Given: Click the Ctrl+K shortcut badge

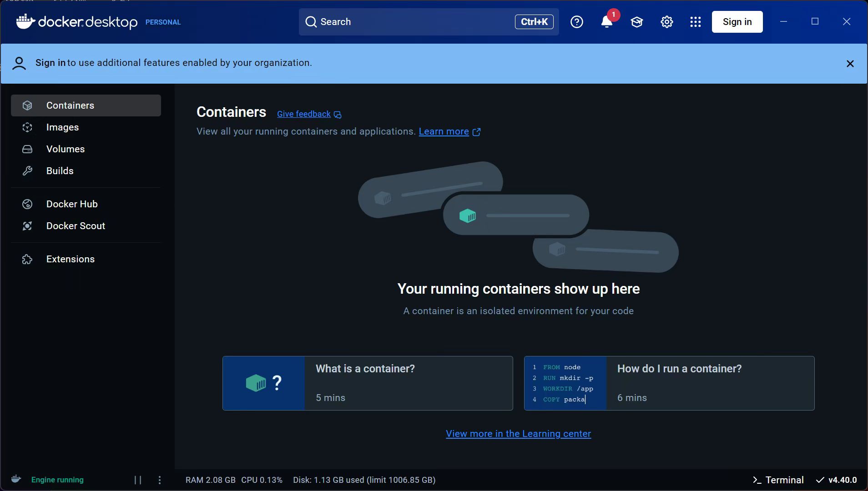Looking at the screenshot, I should click(534, 22).
